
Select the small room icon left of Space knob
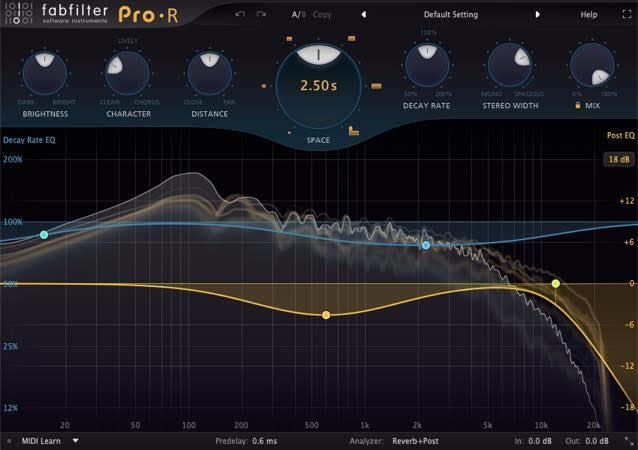pyautogui.click(x=264, y=86)
